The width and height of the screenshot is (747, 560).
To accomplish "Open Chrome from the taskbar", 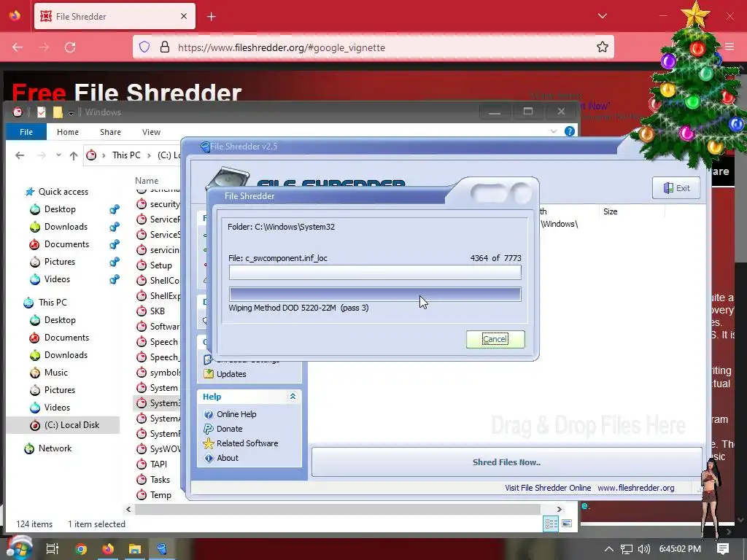I will [x=81, y=548].
